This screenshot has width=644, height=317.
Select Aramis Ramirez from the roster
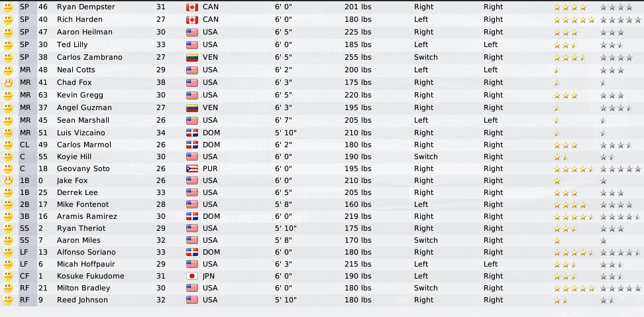87,217
